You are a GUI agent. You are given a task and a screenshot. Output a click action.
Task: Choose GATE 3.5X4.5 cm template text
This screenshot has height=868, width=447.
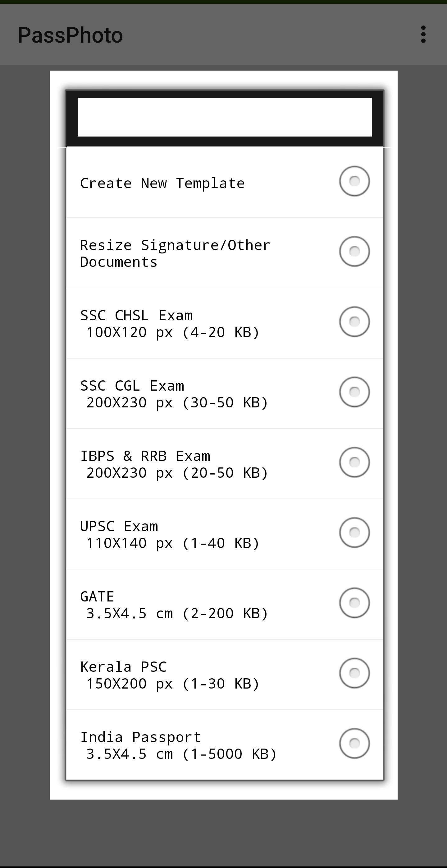click(x=174, y=605)
